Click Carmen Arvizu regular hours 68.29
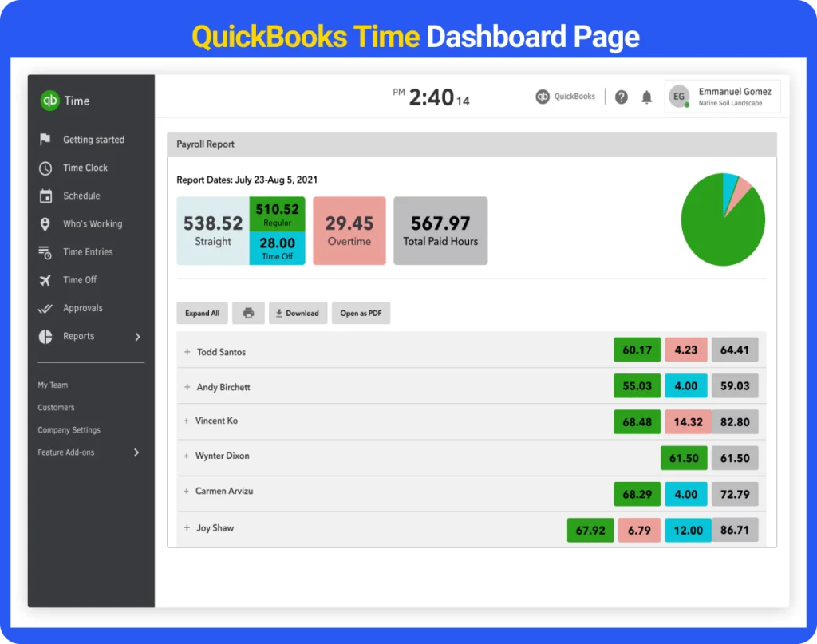This screenshot has height=644, width=817. [637, 494]
